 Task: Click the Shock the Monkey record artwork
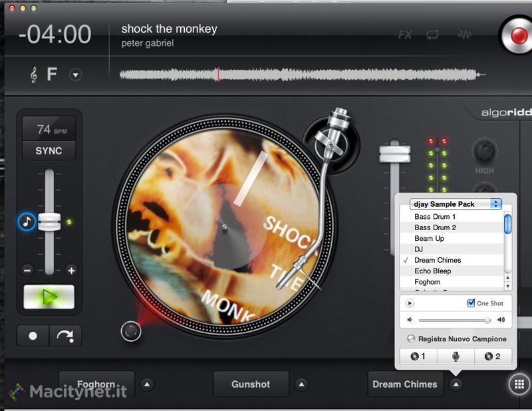224,225
